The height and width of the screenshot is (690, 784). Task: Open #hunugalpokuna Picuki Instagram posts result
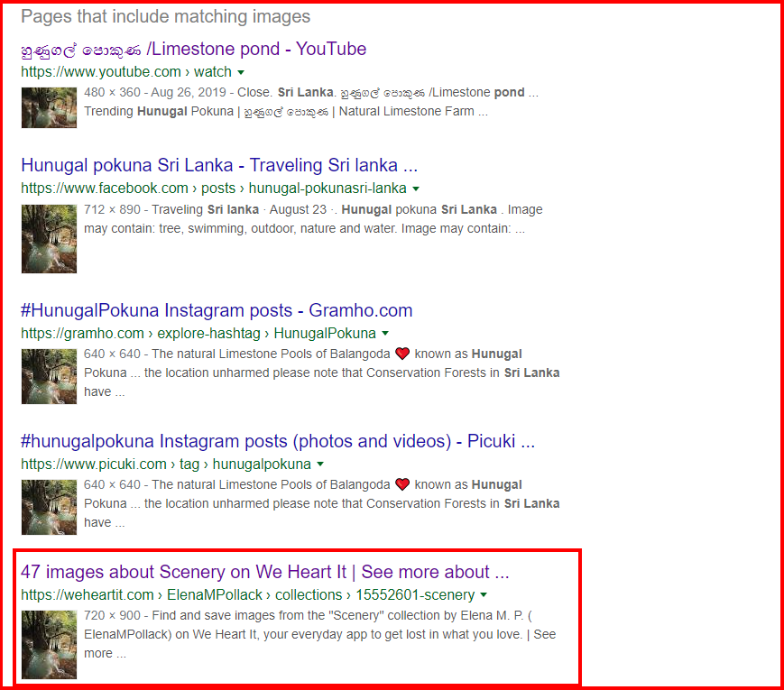click(x=278, y=441)
